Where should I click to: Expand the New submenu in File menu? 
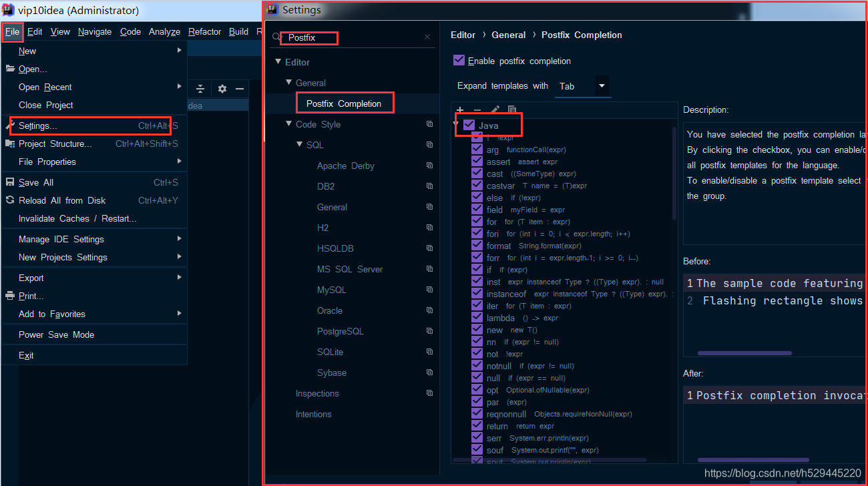tap(180, 51)
